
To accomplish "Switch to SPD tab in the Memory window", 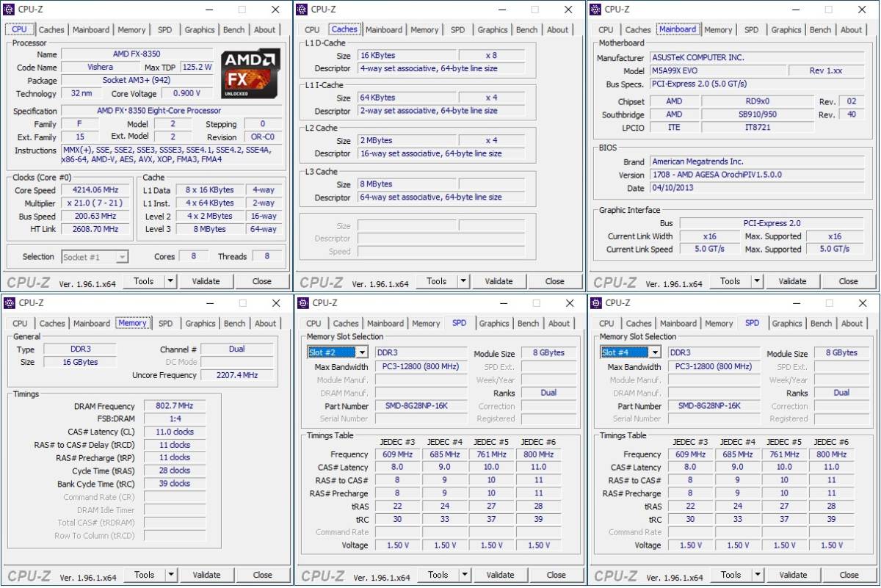I will [x=166, y=324].
